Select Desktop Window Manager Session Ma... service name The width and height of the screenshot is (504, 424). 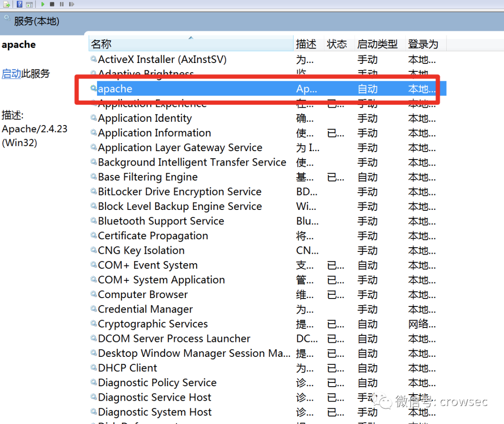point(194,354)
